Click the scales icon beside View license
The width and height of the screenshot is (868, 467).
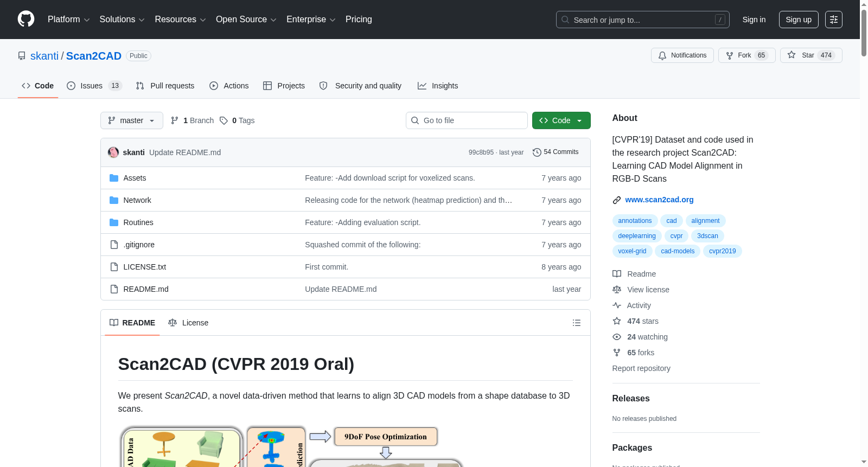[x=617, y=290]
